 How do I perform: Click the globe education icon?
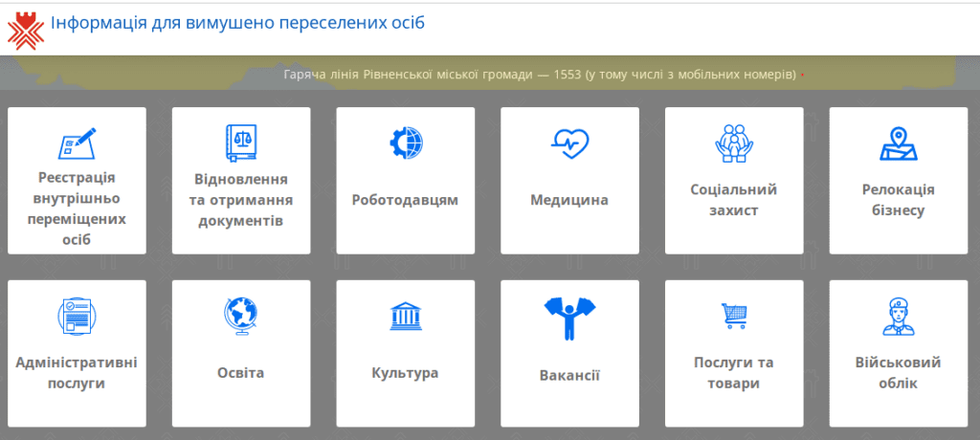[241, 315]
